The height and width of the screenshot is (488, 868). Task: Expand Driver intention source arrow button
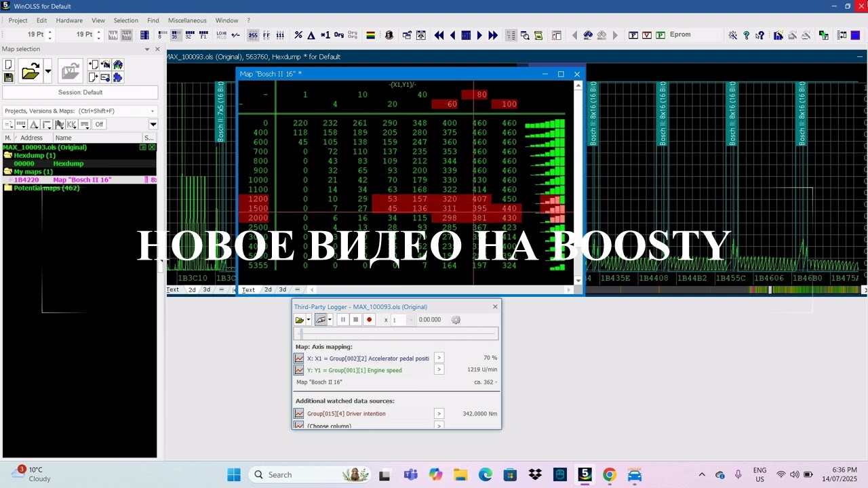coord(439,413)
